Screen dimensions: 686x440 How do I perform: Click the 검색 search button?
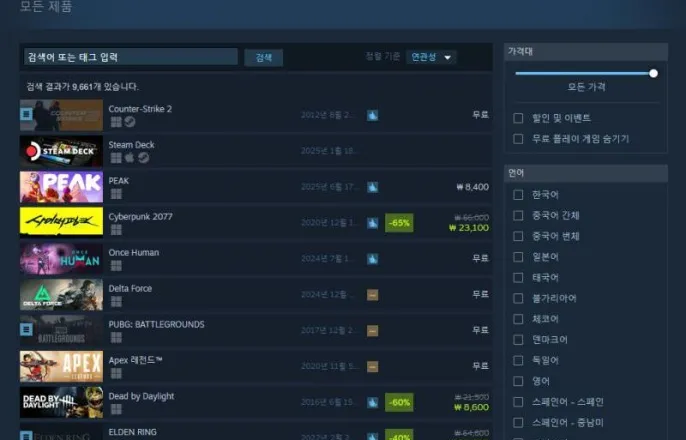(x=263, y=58)
